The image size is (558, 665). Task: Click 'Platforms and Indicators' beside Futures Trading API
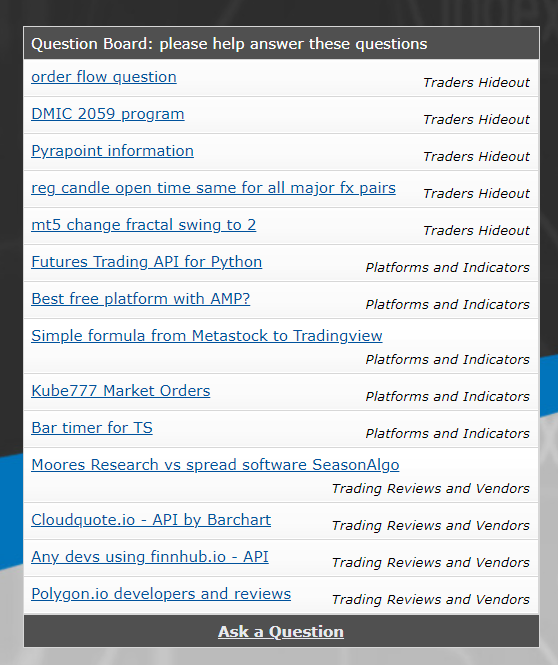[448, 267]
